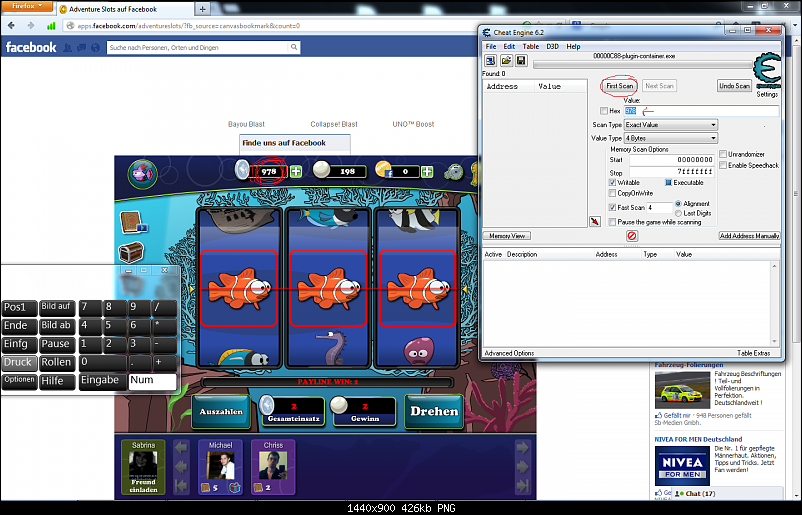Open the Value Type dropdown
This screenshot has width=802, height=515.
coord(671,138)
